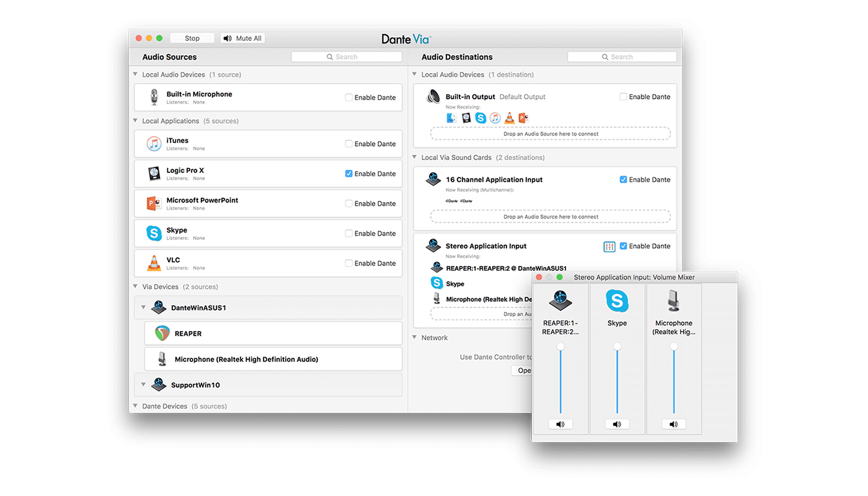
Task: Click Skype icon in Stereo Application Input receiving list
Action: click(x=436, y=283)
